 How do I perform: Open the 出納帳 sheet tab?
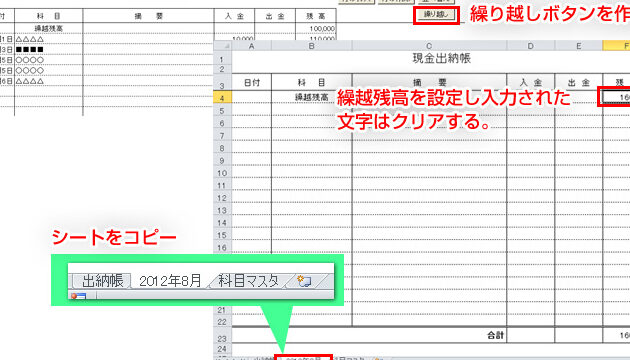pos(102,280)
